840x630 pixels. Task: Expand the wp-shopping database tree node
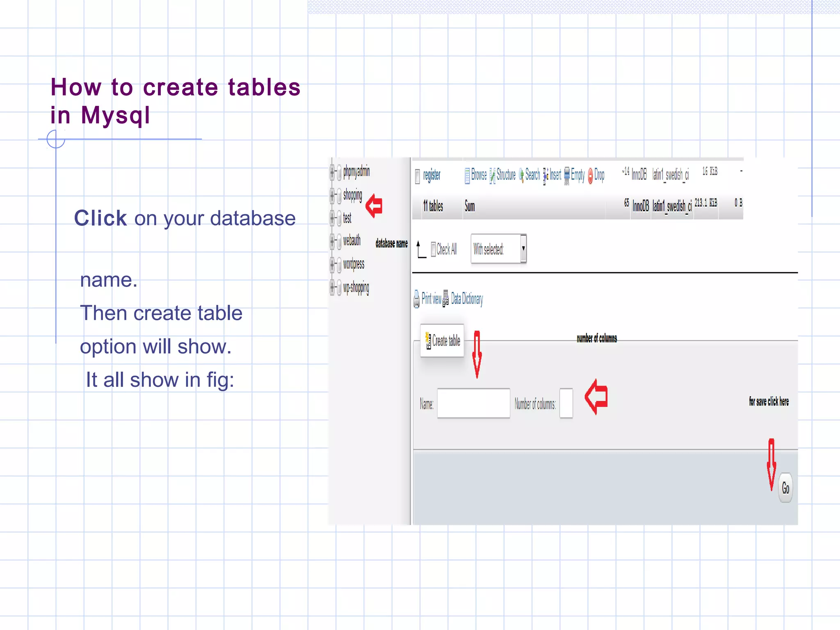point(332,287)
